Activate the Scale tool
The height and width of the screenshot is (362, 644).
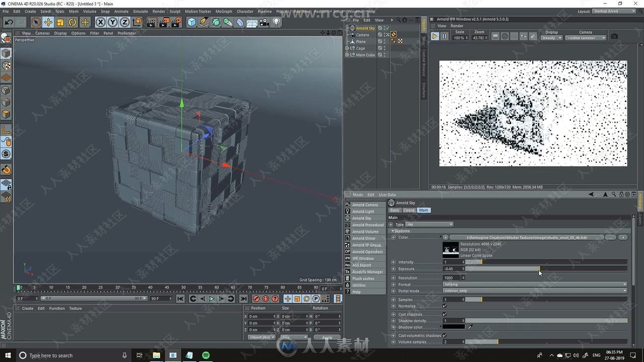[60, 22]
